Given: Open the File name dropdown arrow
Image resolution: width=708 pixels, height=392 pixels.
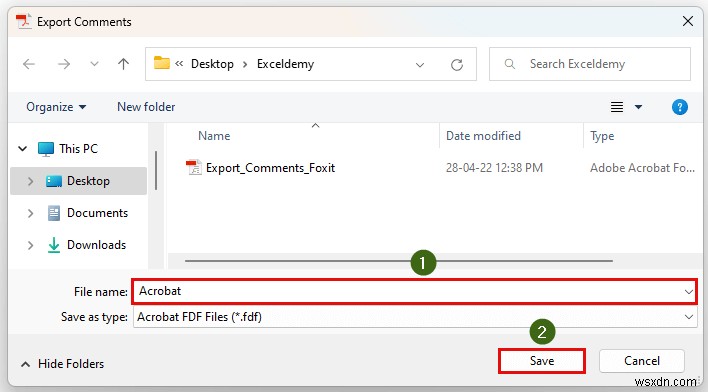Looking at the screenshot, I should click(689, 292).
